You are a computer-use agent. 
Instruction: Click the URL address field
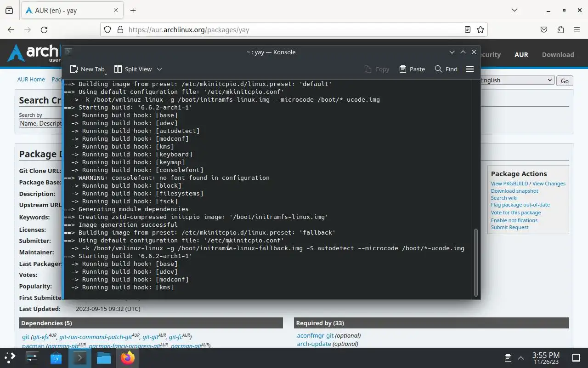[x=294, y=29]
